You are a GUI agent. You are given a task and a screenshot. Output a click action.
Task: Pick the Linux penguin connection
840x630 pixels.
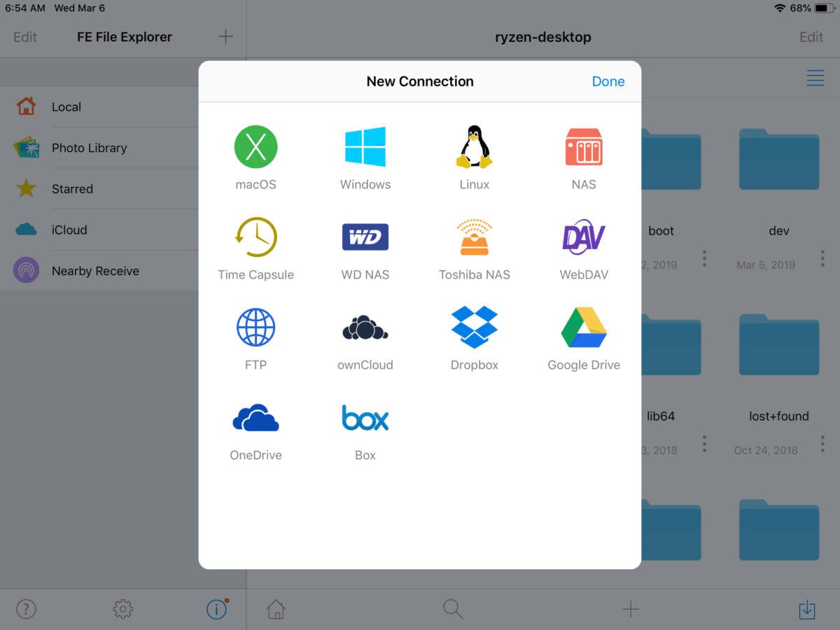(x=475, y=158)
